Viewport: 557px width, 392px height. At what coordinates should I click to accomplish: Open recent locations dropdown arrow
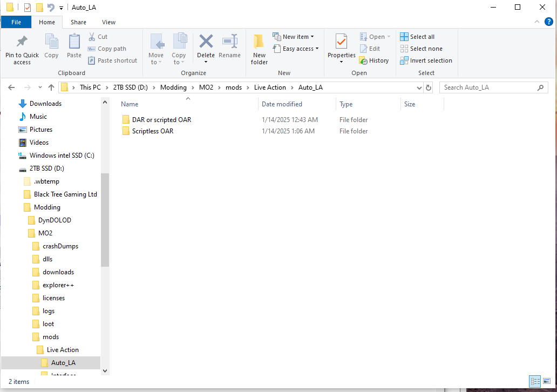point(40,87)
